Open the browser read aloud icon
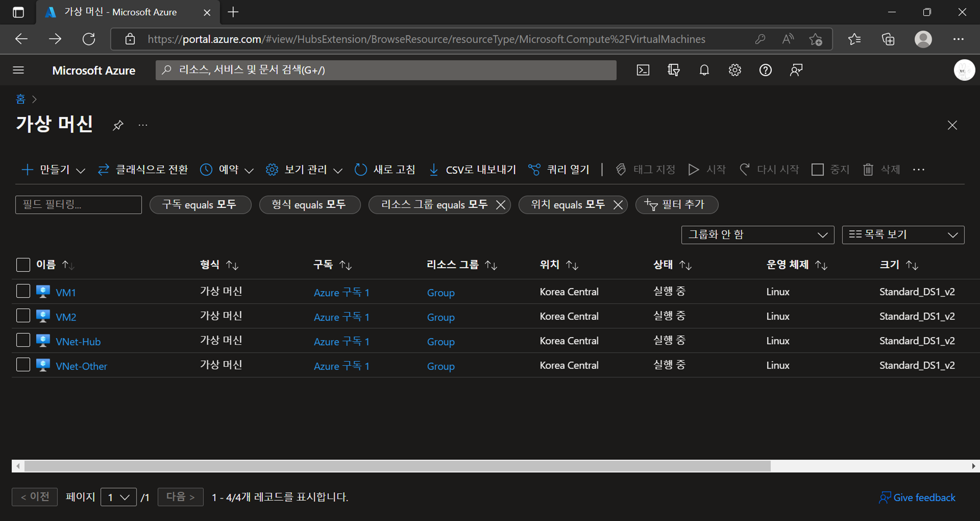Screen dimensions: 980x521 788,39
